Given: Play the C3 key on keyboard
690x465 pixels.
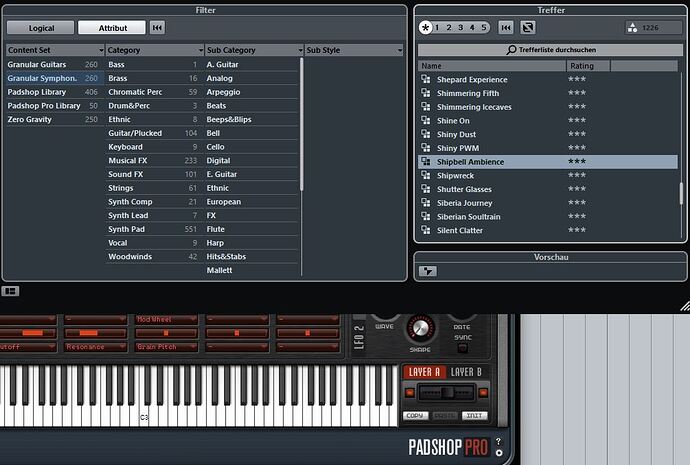Looking at the screenshot, I should pos(144,417).
